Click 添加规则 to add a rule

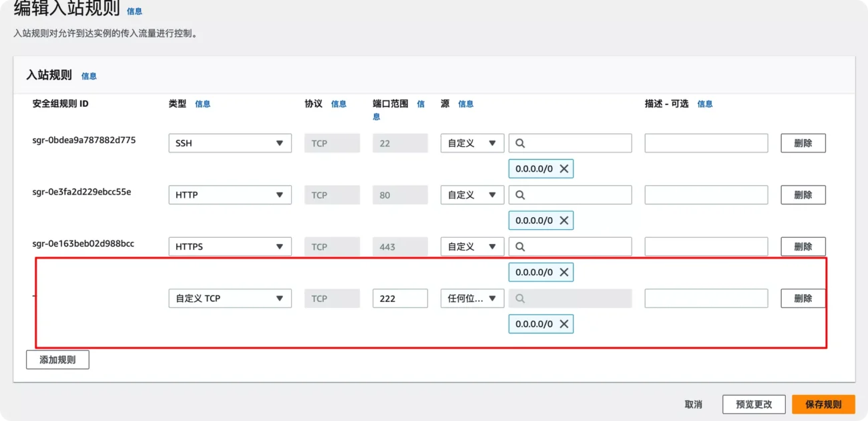57,360
